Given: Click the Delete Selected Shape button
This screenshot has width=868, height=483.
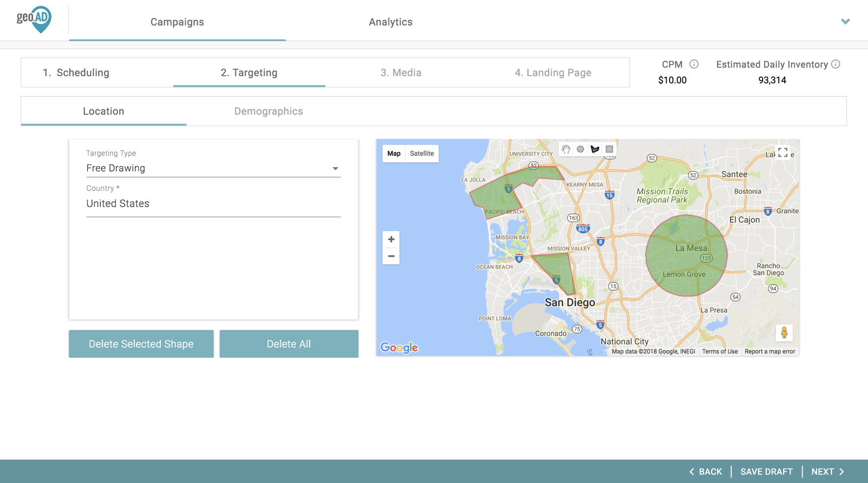Looking at the screenshot, I should [x=141, y=344].
